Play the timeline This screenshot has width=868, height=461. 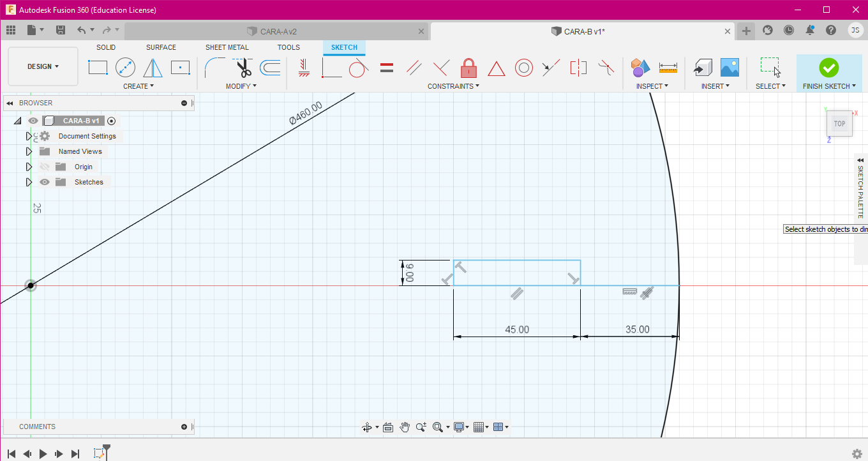[43, 454]
